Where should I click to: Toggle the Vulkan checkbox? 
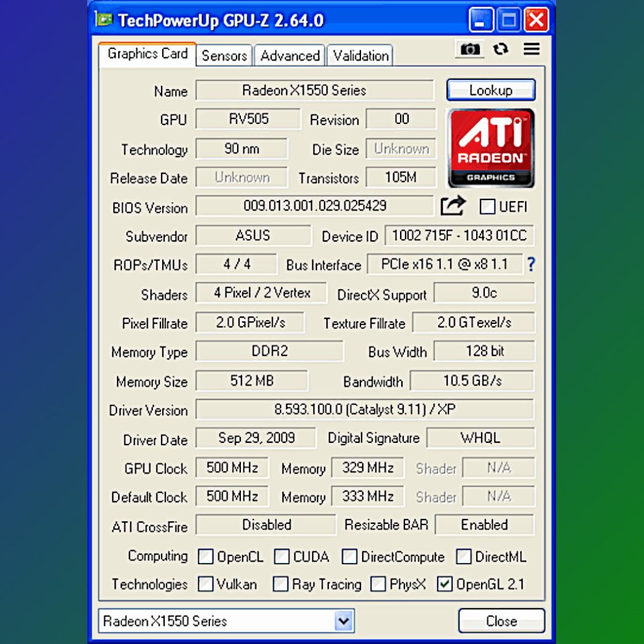point(206,584)
